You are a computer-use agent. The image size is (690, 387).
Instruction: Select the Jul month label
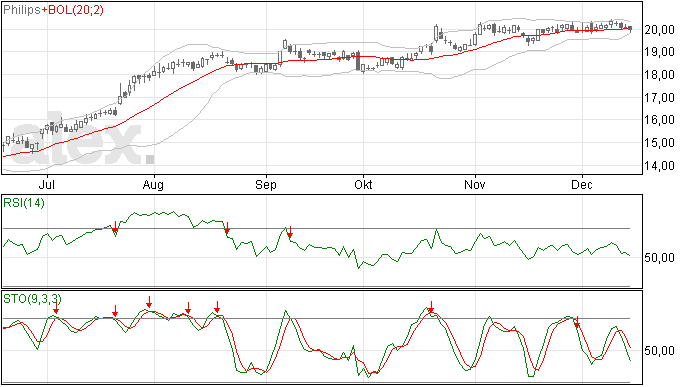47,185
